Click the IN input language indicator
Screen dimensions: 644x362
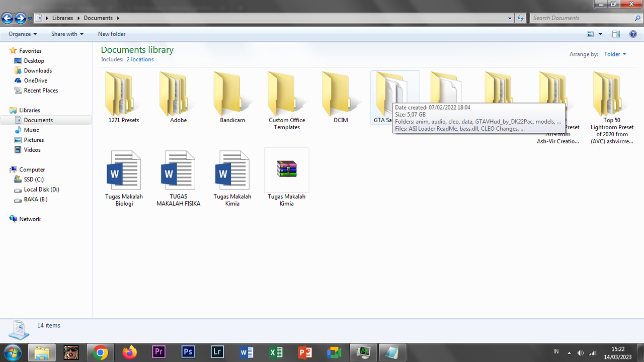tap(556, 351)
